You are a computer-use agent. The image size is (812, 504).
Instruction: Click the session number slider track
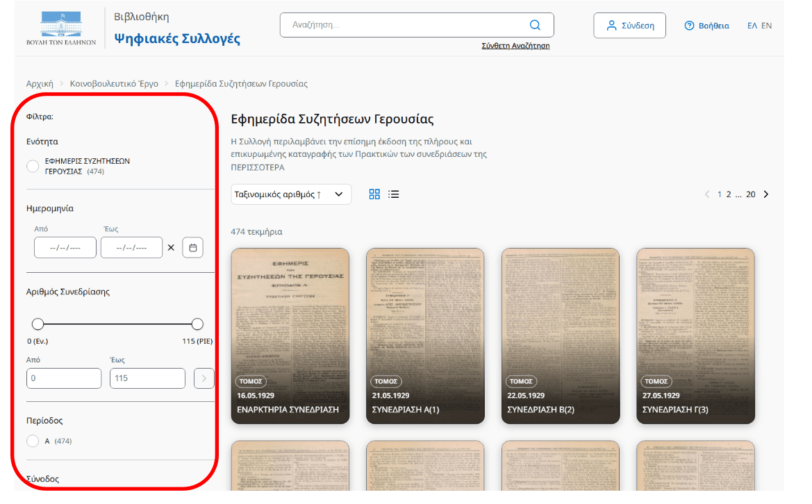point(117,324)
